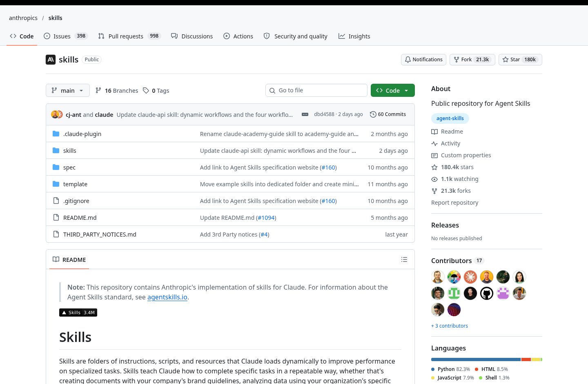Open the 60 Commits history

388,114
